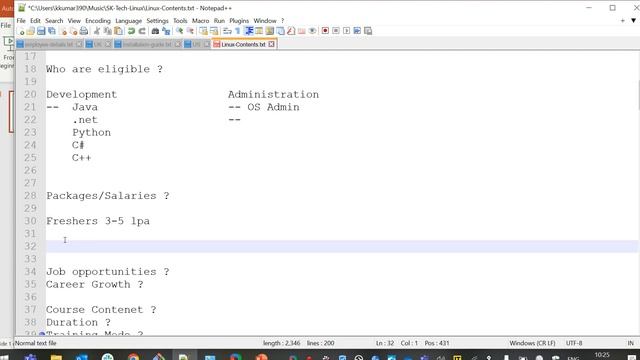Screen dimensions: 640x360
Task: Toggle the Indent Guide toolbar button
Action: pos(249,31)
